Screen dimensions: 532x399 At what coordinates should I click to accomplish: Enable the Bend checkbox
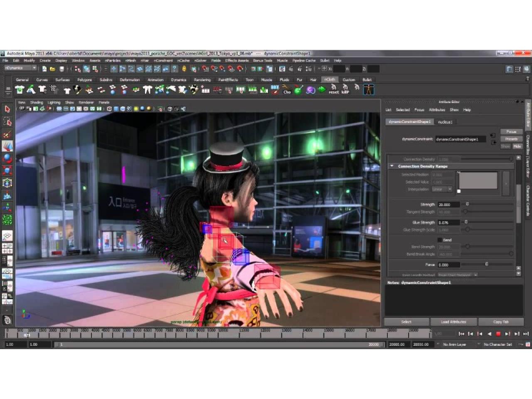coord(440,240)
